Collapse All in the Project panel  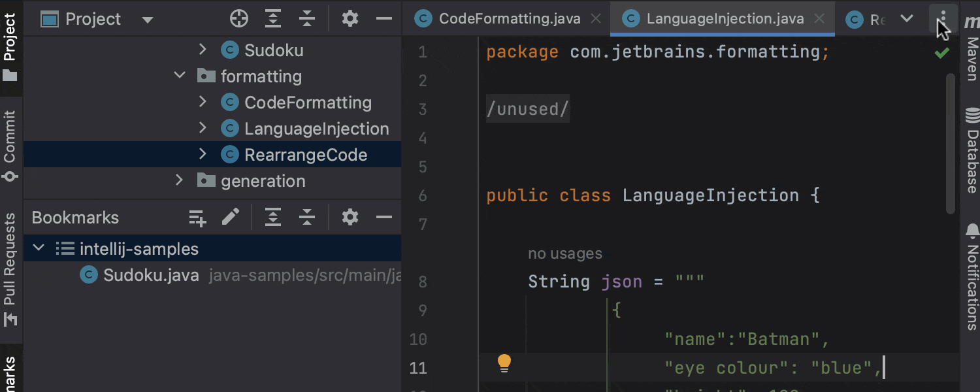pos(306,18)
